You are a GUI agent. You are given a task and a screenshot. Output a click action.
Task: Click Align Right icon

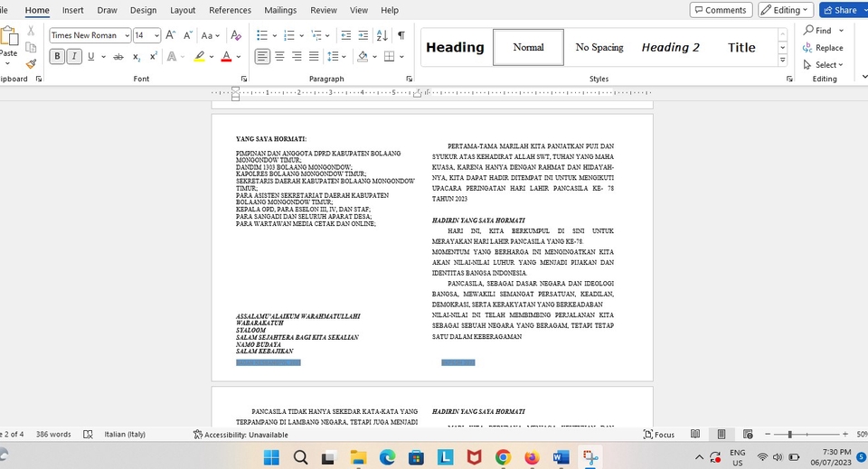[297, 56]
